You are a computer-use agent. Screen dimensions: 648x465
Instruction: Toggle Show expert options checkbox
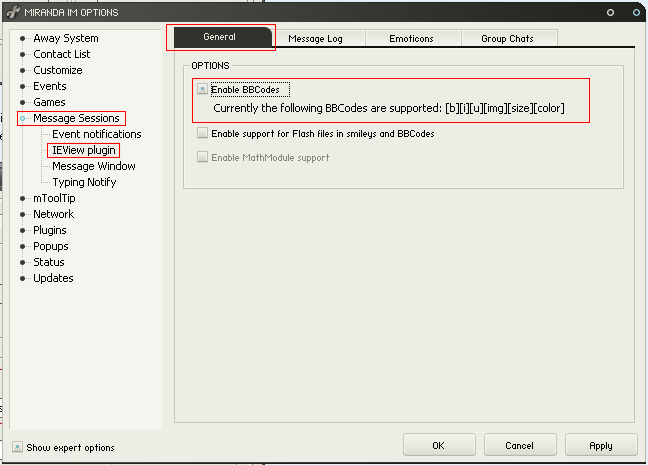pos(17,447)
